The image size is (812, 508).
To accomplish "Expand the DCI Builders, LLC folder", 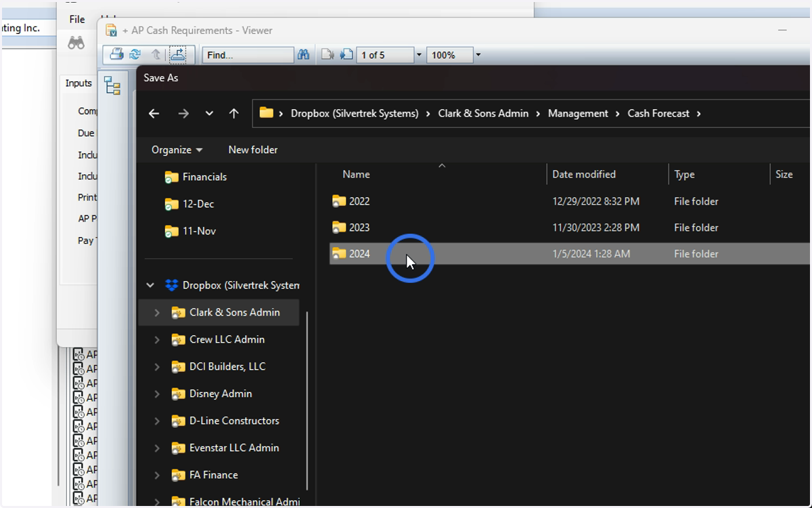I will [157, 366].
